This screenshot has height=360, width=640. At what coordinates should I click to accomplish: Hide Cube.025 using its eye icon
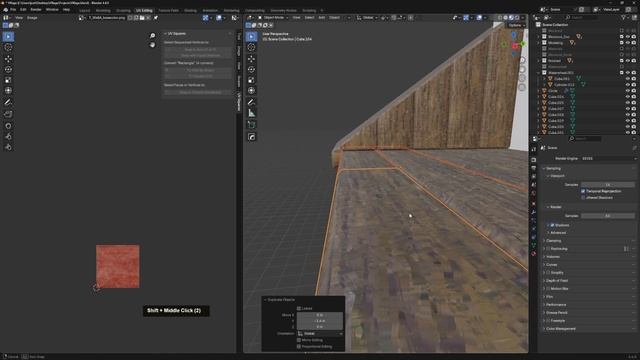coord(628,103)
